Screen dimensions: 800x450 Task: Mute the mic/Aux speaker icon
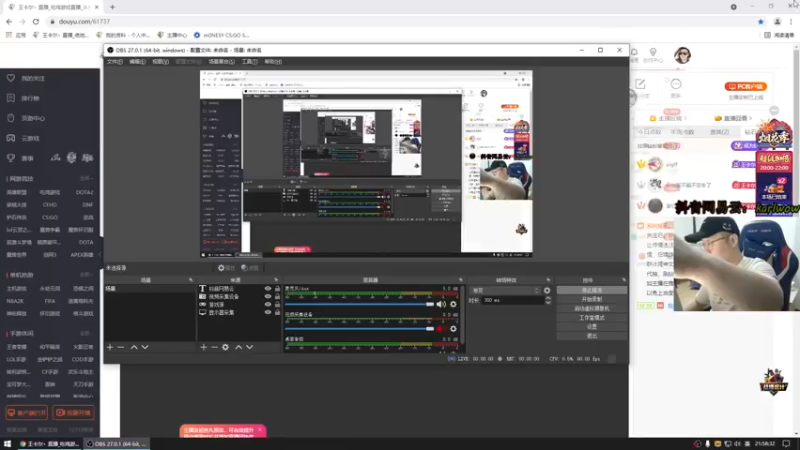click(x=441, y=304)
